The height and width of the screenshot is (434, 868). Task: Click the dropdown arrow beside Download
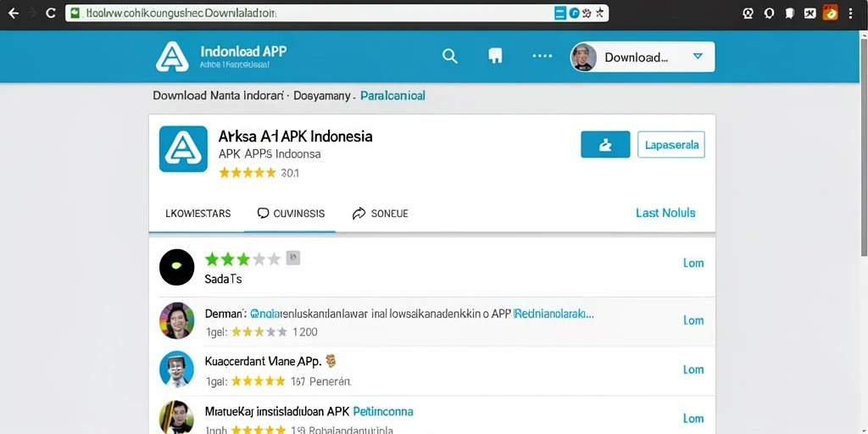698,57
